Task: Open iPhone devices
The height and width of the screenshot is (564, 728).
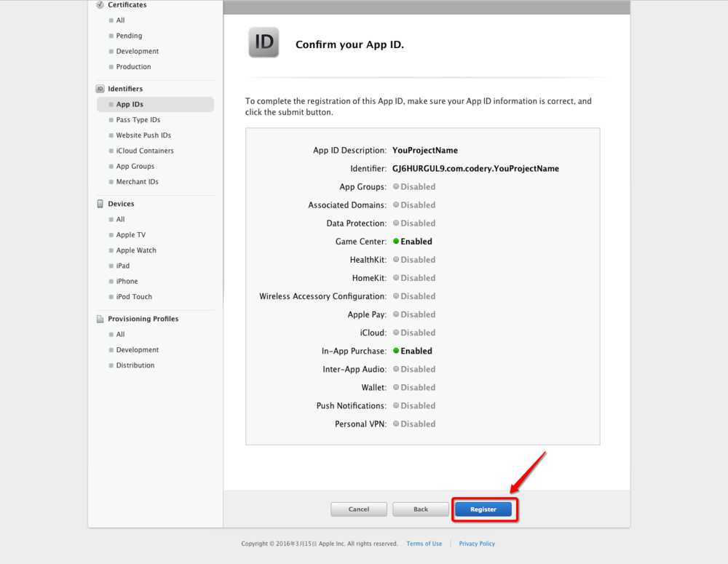Action: [127, 282]
